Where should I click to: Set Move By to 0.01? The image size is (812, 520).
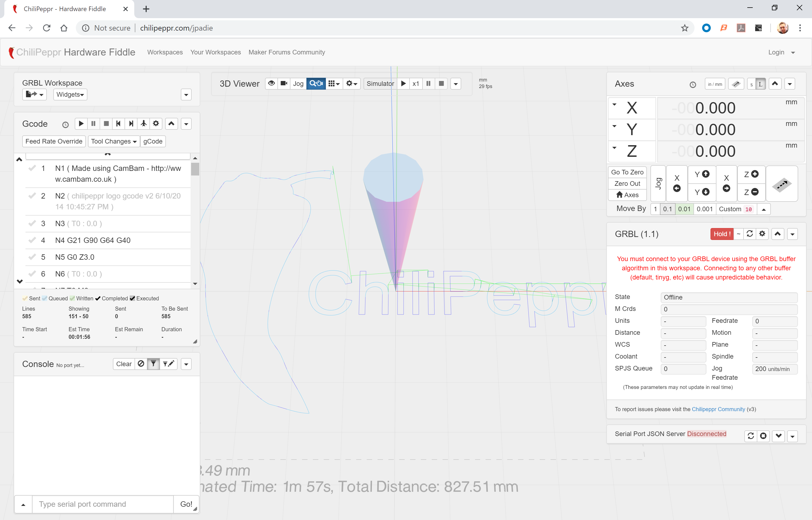click(684, 209)
